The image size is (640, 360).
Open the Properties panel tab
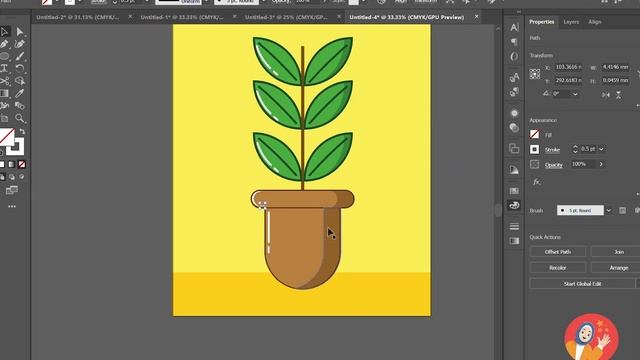point(542,22)
